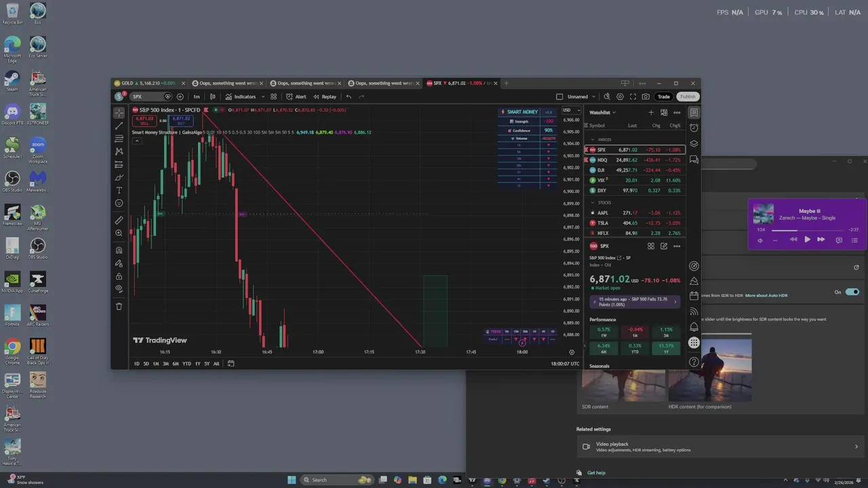Viewport: 868px width, 488px height.
Task: Click the compare or add symbol plus icon
Action: (180, 96)
